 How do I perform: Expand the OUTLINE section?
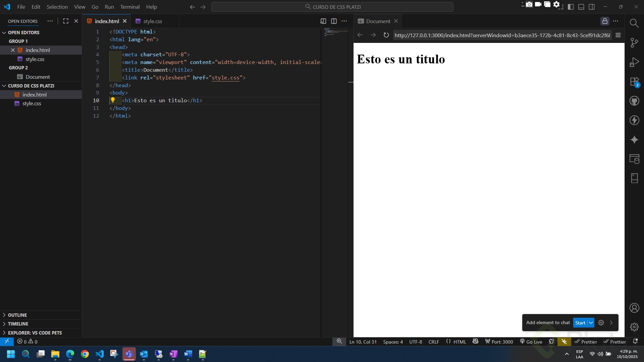point(17,315)
